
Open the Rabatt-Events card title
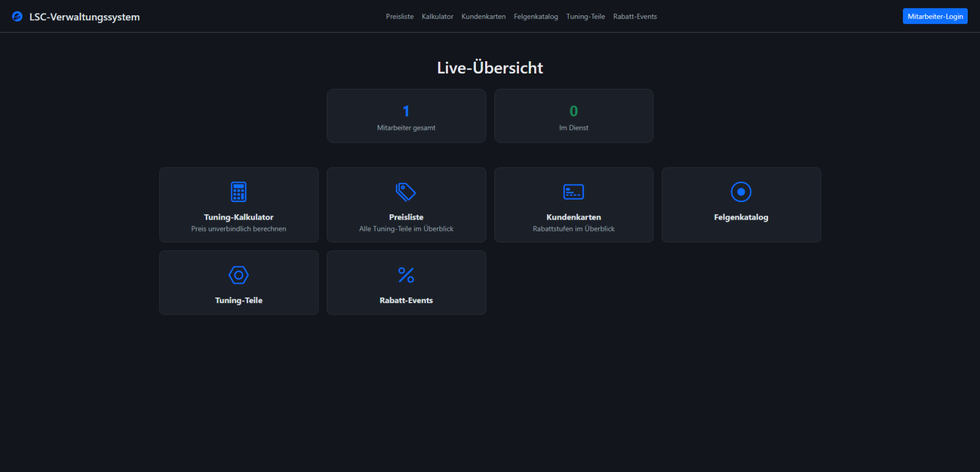pyautogui.click(x=406, y=301)
